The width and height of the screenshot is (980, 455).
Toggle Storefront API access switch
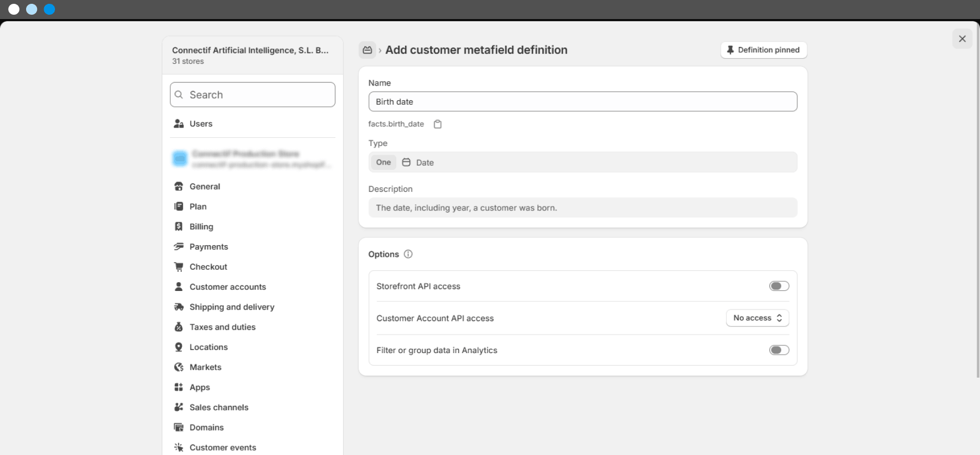click(779, 286)
